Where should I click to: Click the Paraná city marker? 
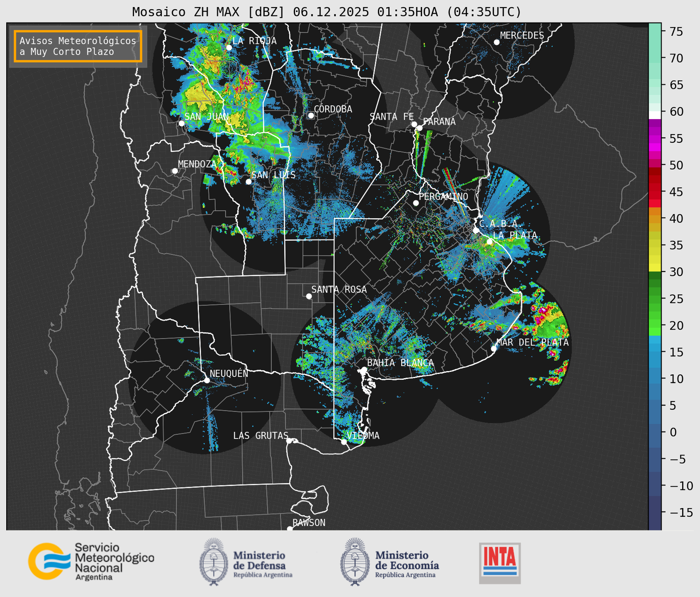click(420, 128)
